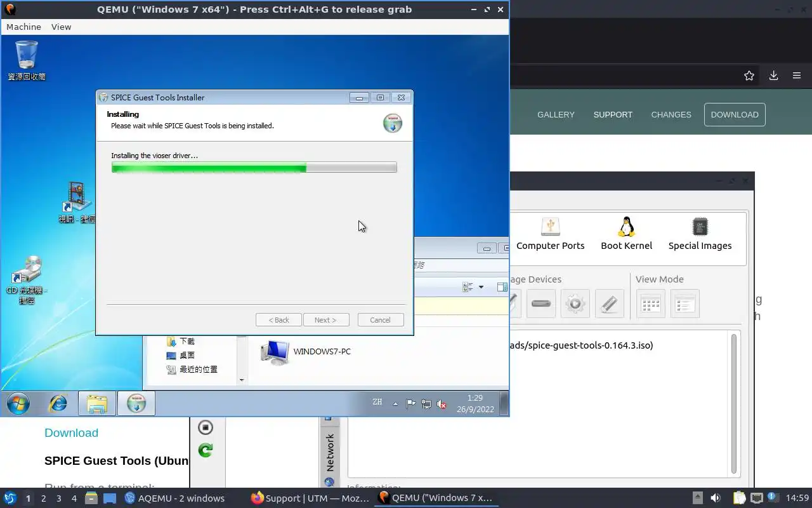Screen dimensions: 812x508
Task: Open the CHANGES page link
Action: click(x=671, y=114)
